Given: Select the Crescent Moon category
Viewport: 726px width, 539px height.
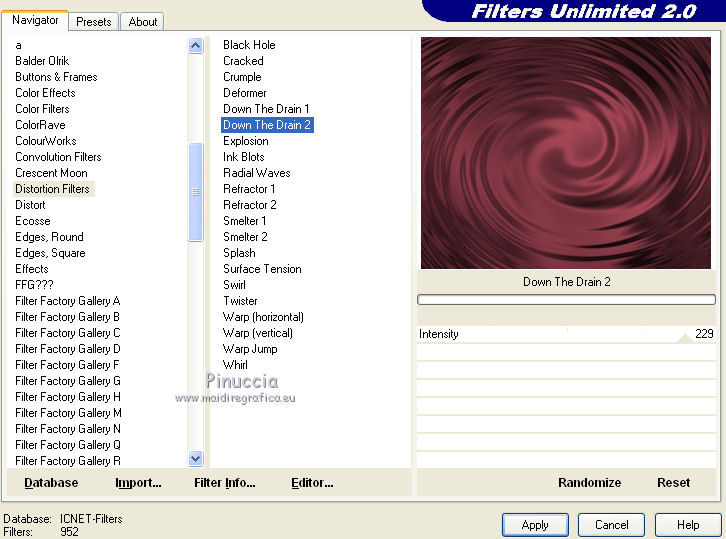Looking at the screenshot, I should pyautogui.click(x=51, y=173).
